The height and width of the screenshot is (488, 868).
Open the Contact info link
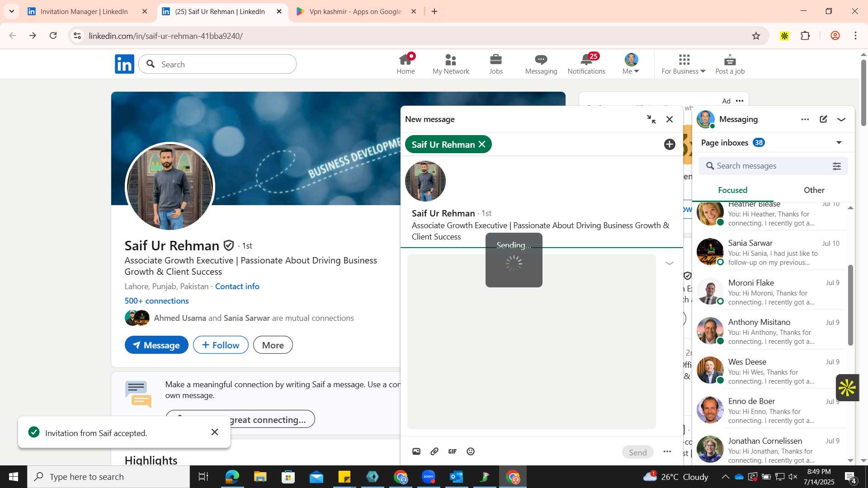pyautogui.click(x=237, y=286)
